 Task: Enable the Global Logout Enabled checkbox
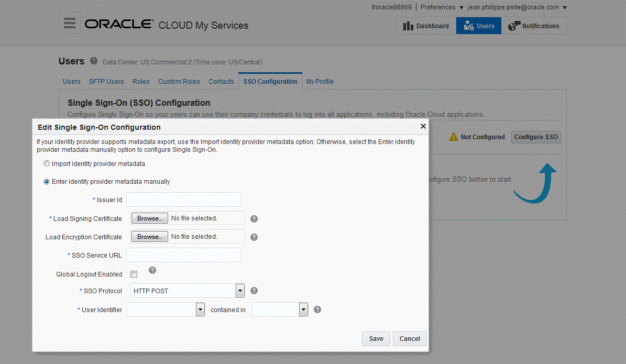tap(134, 274)
